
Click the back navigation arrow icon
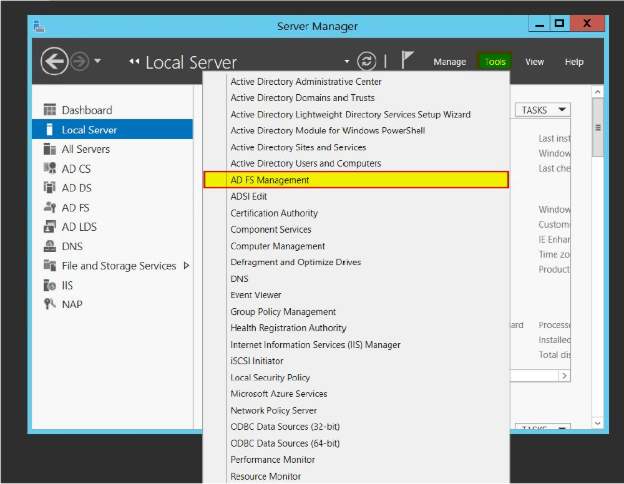pyautogui.click(x=54, y=61)
